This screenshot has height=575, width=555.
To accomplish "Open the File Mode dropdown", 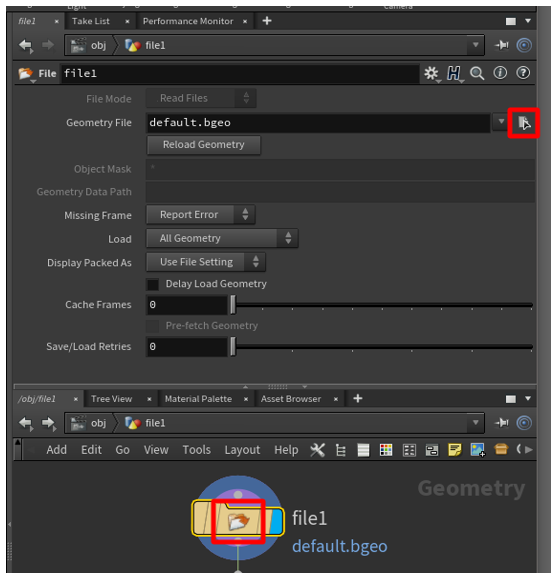I will [x=201, y=98].
